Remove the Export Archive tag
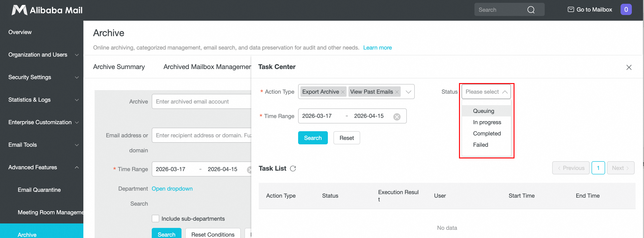The height and width of the screenshot is (238, 644). pyautogui.click(x=343, y=92)
